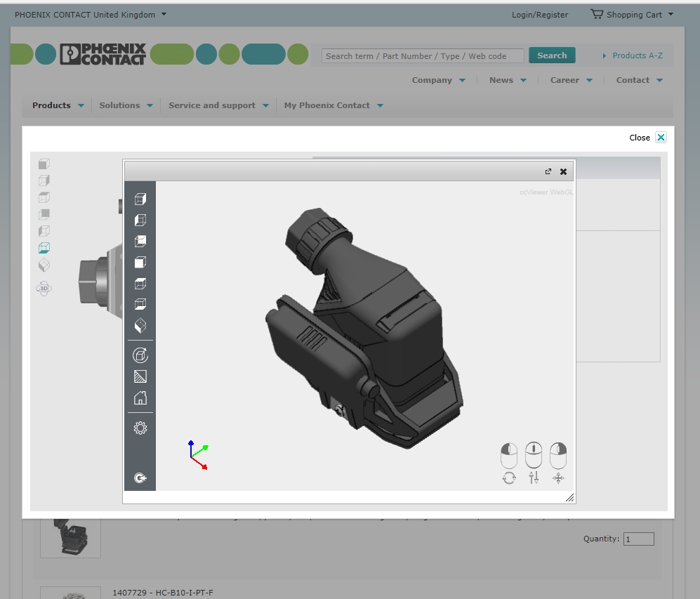Click the 3D rotation icon in light panel
The image size is (700, 599).
coord(44,288)
